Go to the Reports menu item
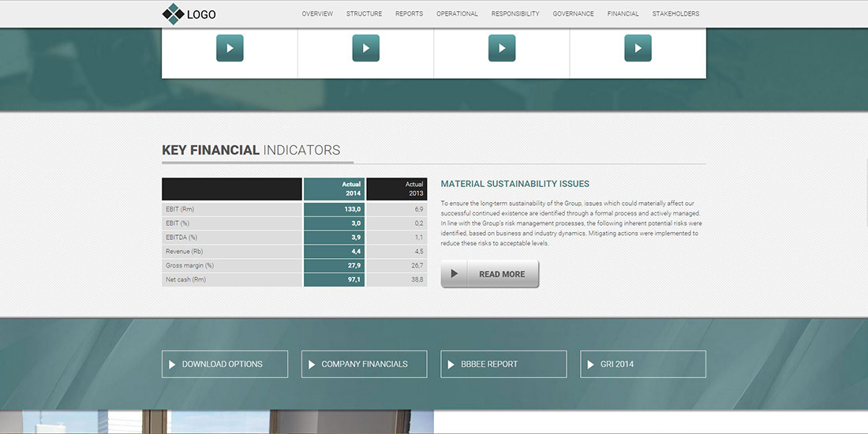 point(409,14)
